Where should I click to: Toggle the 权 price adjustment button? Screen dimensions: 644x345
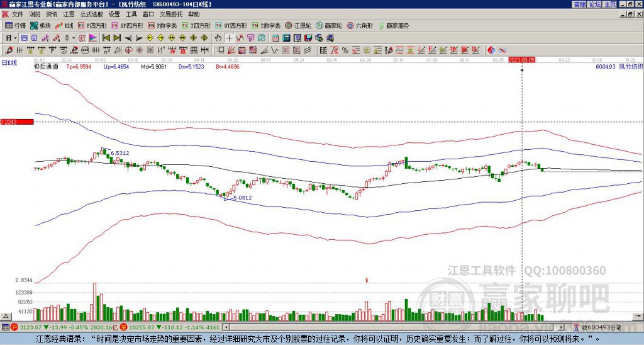pos(81,38)
